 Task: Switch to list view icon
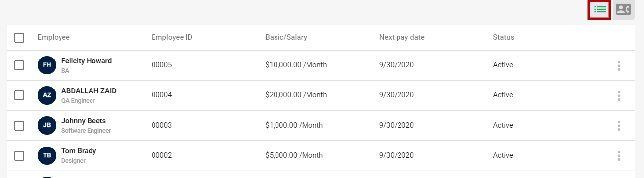(x=600, y=9)
